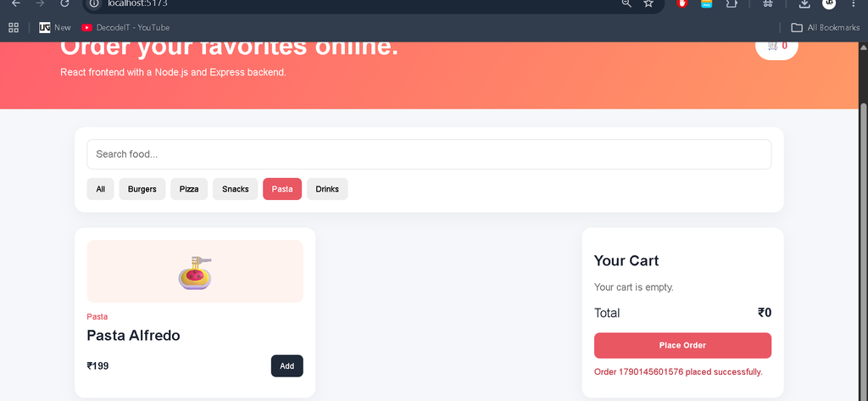868x401 pixels.
Task: Click the order placed successfully message
Action: coord(678,371)
